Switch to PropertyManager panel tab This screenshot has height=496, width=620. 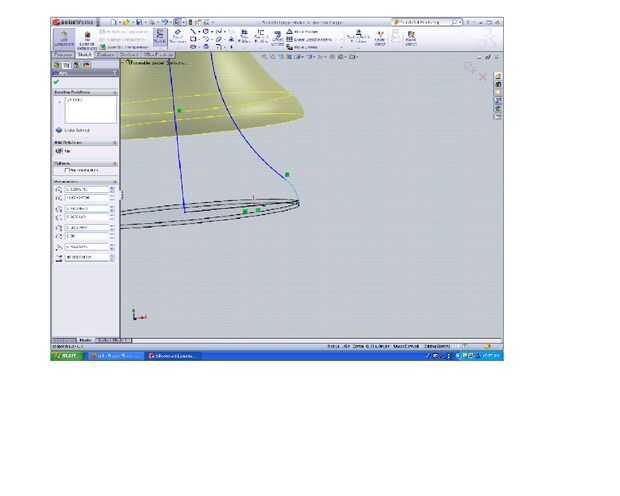point(67,65)
